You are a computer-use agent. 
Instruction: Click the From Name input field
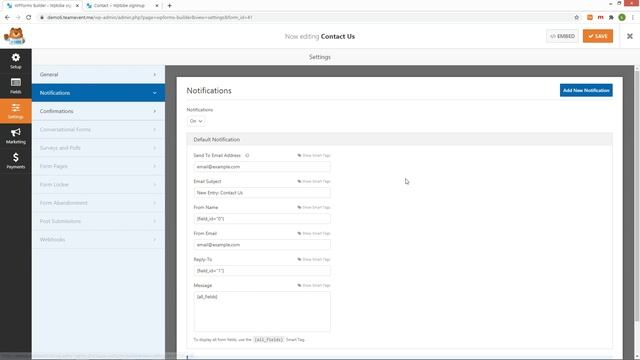point(262,219)
